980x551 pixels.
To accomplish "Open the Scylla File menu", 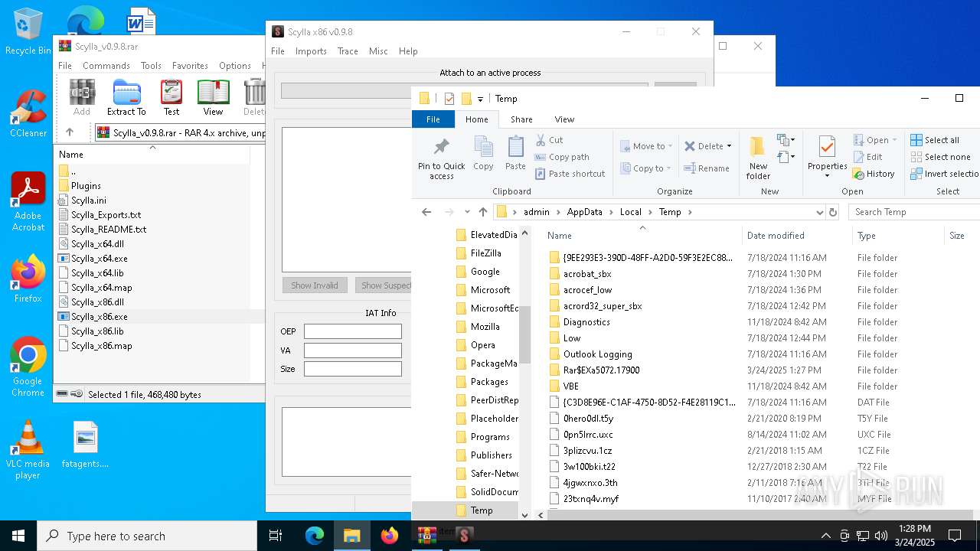I will 278,51.
